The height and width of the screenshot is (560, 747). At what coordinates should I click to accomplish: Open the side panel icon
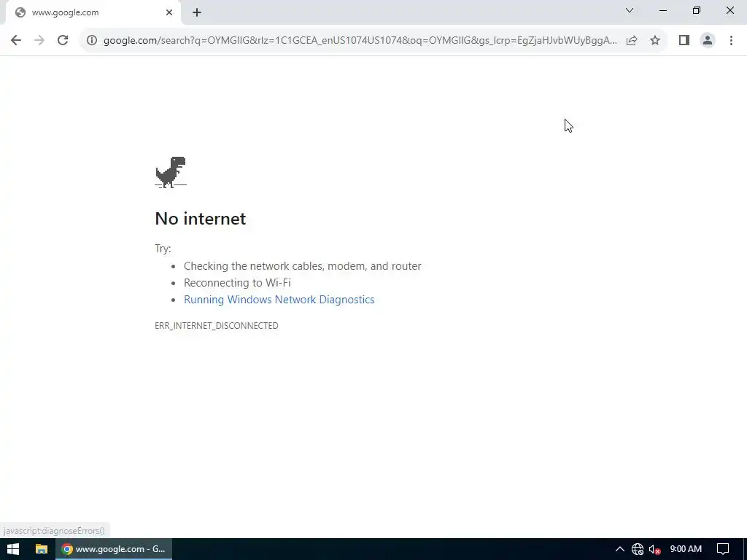pos(684,41)
